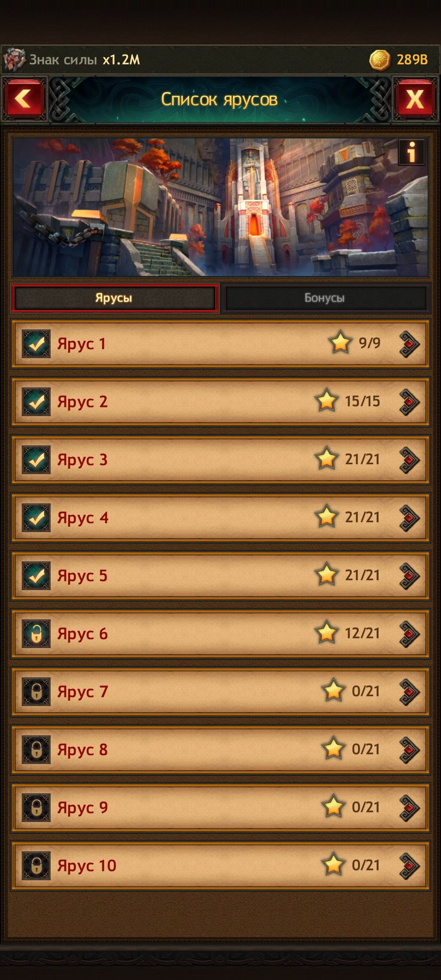
Task: Tap the Знак силы emblem icon
Action: (14, 60)
